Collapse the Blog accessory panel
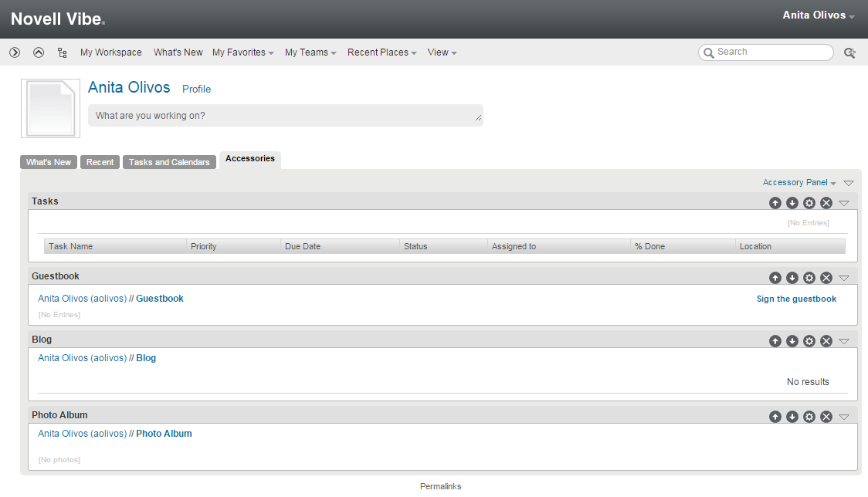 tap(844, 341)
